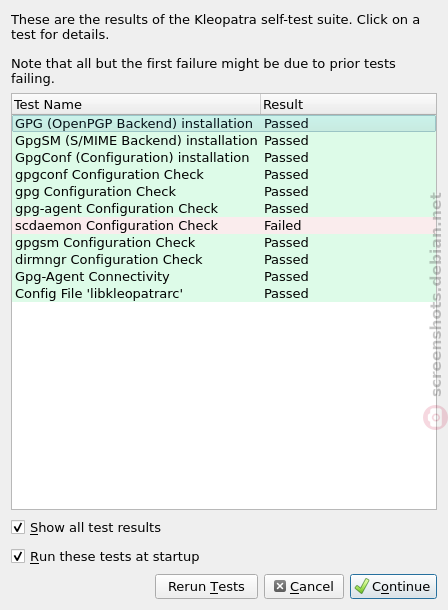Viewport: 448px width, 610px height.
Task: Click the X icon on Cancel button
Action: pos(280,586)
